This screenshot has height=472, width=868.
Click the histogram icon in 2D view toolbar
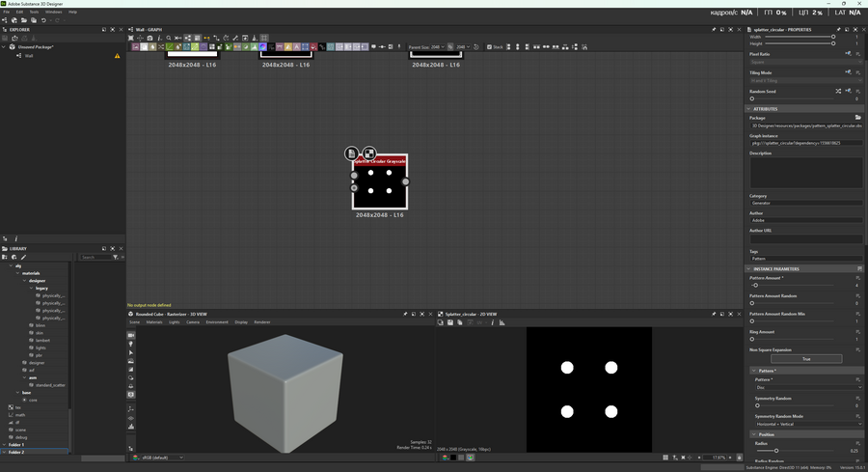pos(502,322)
